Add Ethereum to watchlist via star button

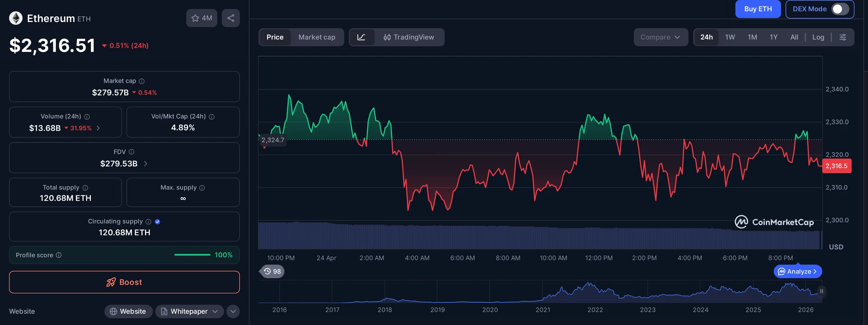[202, 18]
